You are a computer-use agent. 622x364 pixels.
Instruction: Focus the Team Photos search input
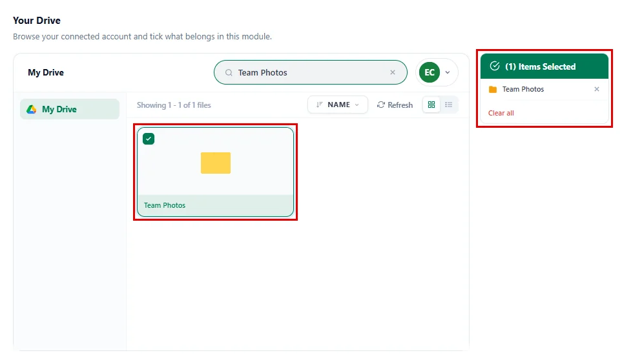click(x=311, y=72)
